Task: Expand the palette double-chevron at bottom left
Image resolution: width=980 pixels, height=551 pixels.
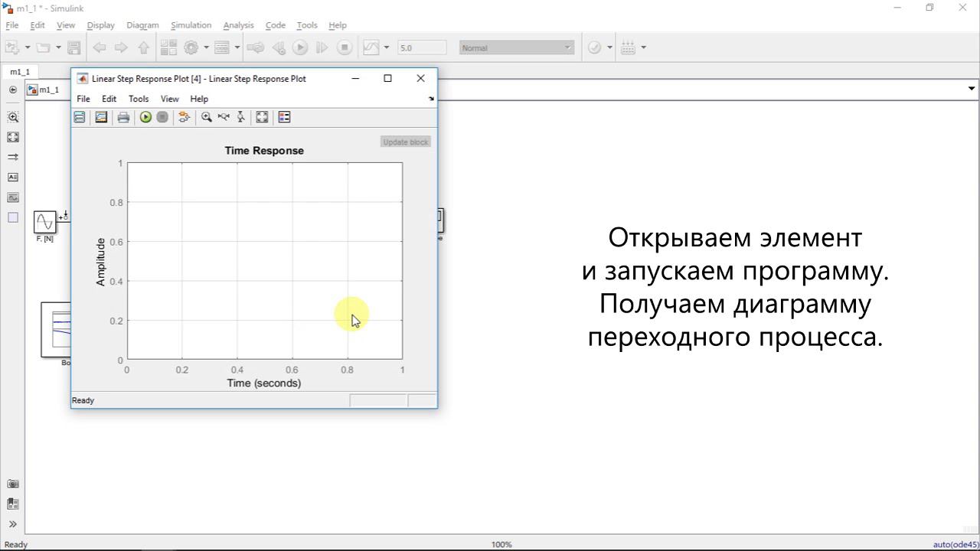Action: click(13, 524)
